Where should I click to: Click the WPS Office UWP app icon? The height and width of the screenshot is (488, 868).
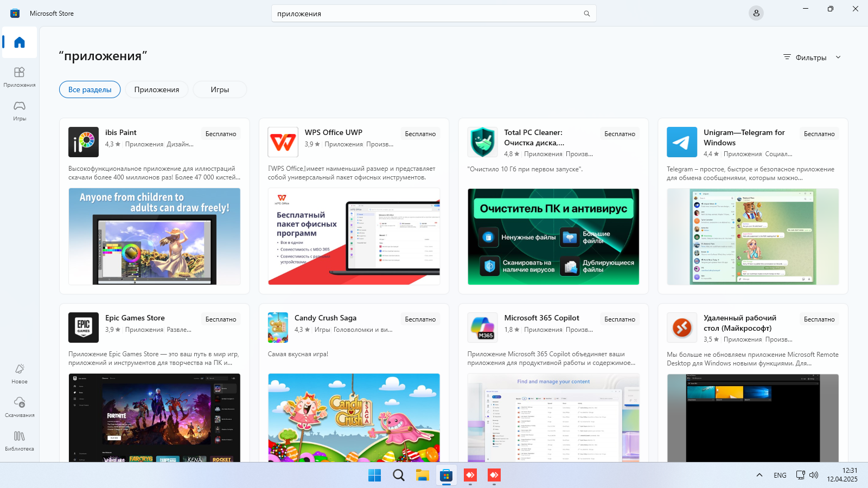[x=283, y=142]
